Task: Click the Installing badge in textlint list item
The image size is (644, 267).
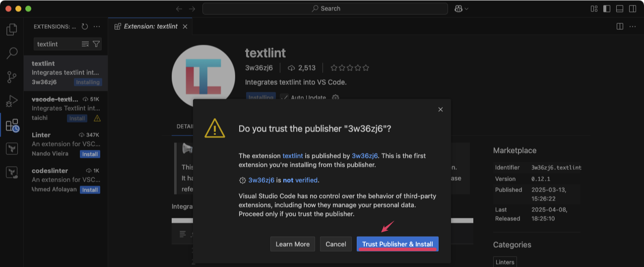Action: click(88, 82)
